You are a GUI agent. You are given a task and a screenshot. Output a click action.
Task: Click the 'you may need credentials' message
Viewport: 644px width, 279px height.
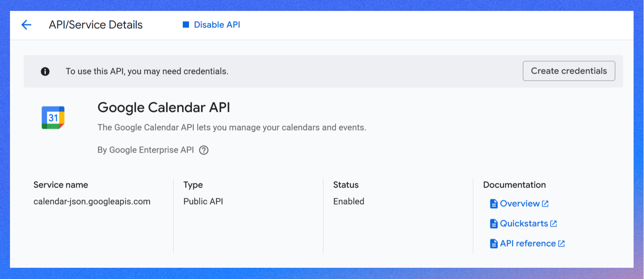click(147, 72)
